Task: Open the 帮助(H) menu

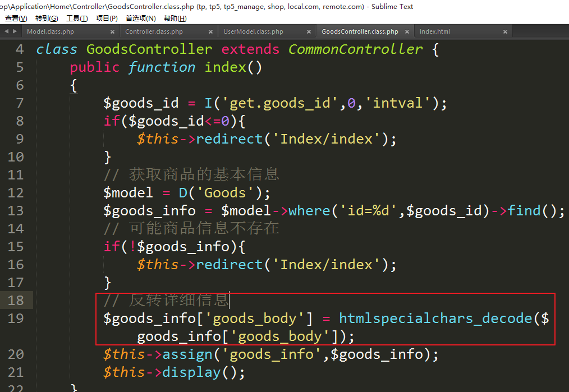Action: point(175,19)
